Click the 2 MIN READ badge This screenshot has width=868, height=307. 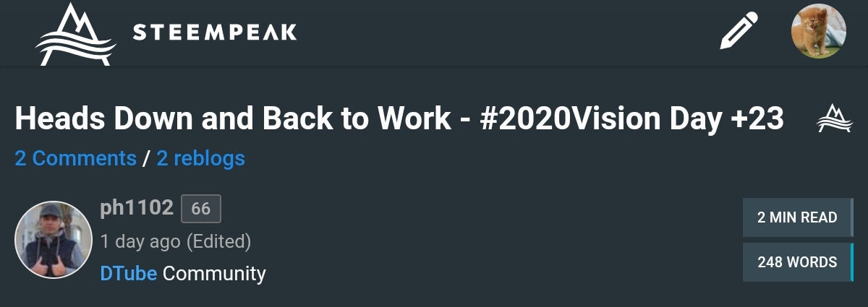pos(797,217)
